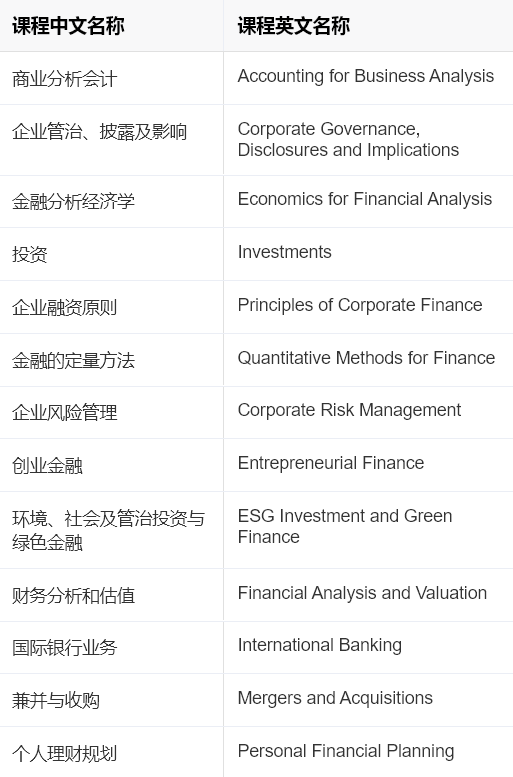
Task: Click Principles of Corporate Finance
Action: click(x=360, y=305)
